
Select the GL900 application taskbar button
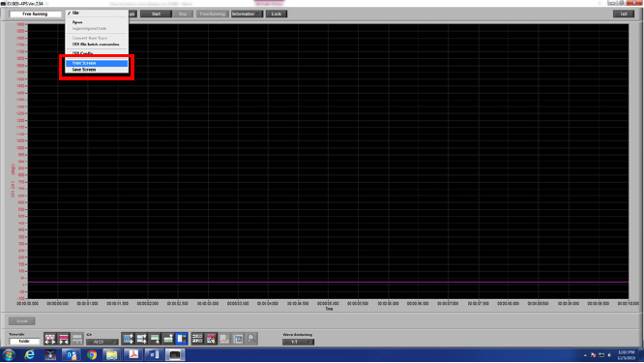(x=175, y=355)
